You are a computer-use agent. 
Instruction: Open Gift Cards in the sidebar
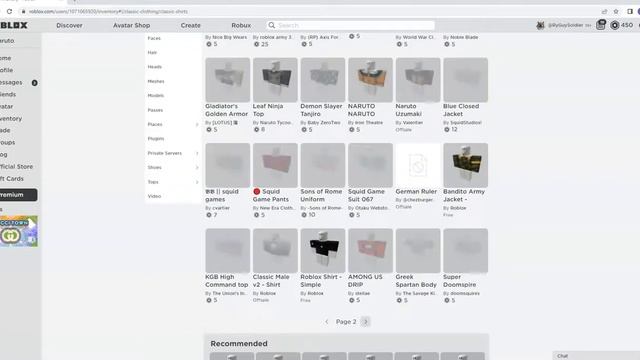[12, 179]
